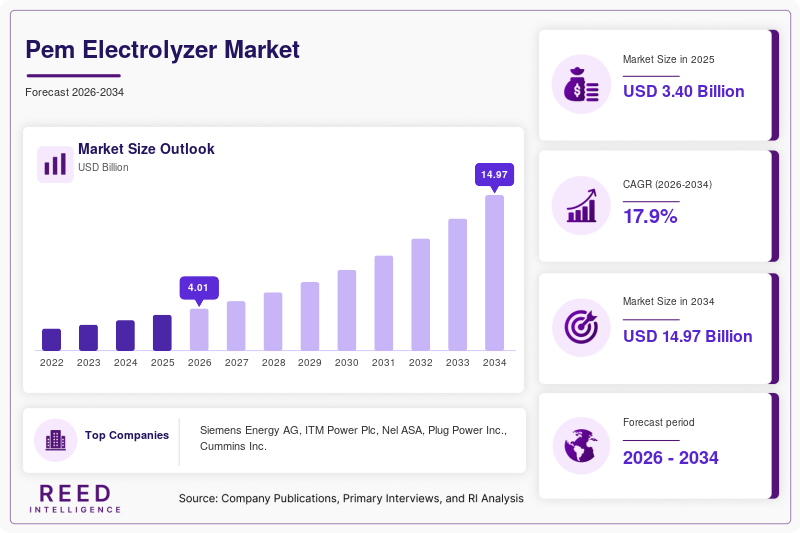
Task: Click the 2024 bar in the chart
Action: (126, 336)
